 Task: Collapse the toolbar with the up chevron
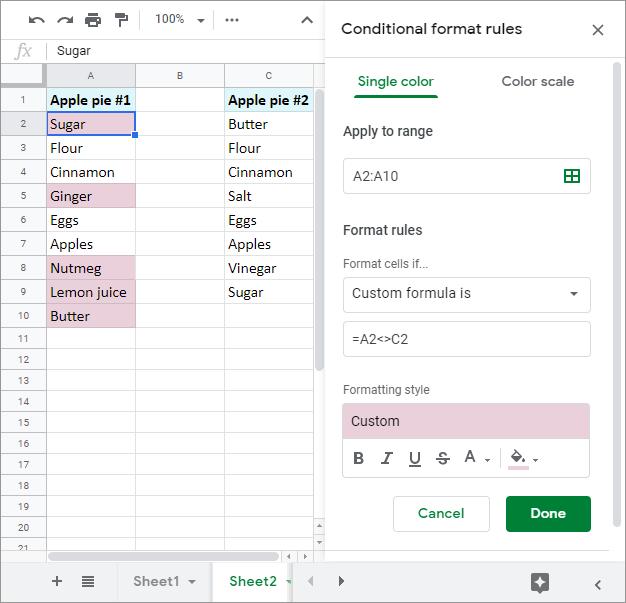click(307, 20)
